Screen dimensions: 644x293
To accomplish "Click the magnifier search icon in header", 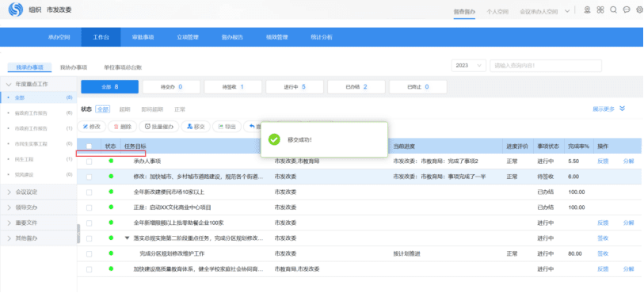I will pos(614,10).
